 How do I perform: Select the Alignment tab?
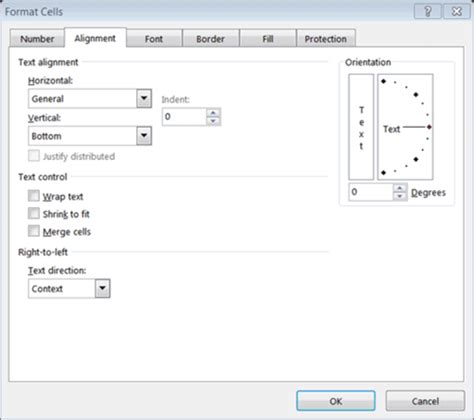(x=95, y=38)
